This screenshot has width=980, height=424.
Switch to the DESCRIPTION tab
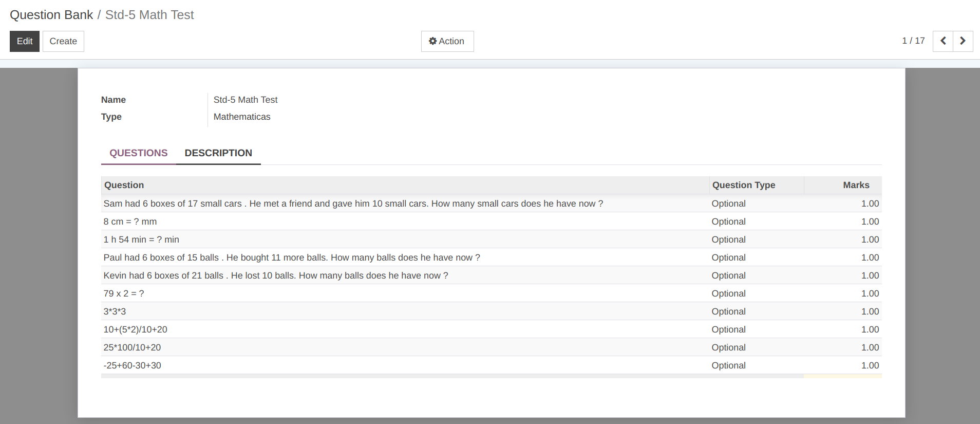218,153
